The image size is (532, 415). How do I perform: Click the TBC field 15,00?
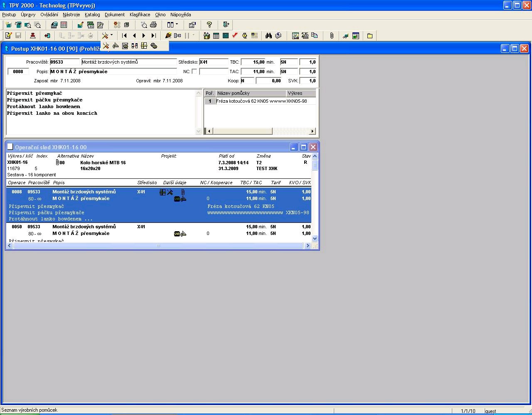(253, 62)
